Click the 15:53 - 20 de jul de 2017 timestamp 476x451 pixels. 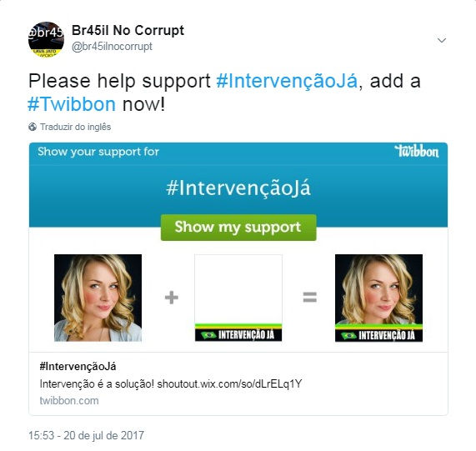pos(86,435)
